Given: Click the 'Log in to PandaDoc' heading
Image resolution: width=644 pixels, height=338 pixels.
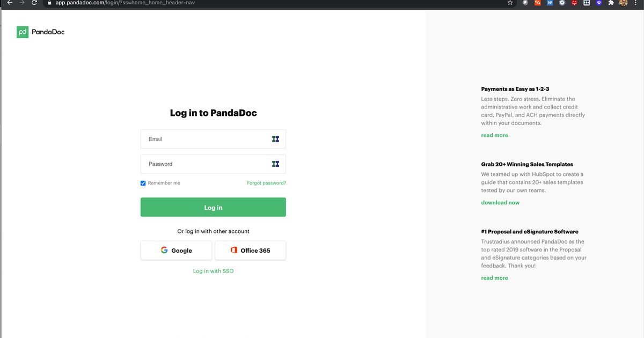Looking at the screenshot, I should point(213,113).
